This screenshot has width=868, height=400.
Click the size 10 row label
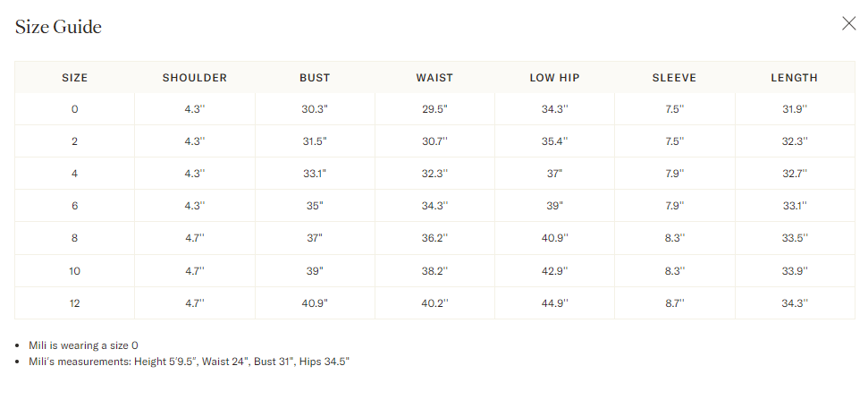75,271
